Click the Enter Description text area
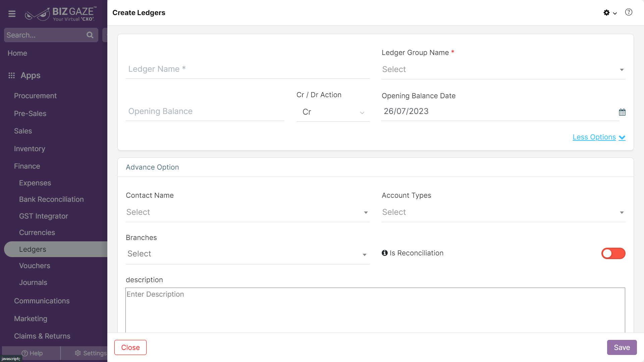The width and height of the screenshot is (644, 362). [375, 310]
